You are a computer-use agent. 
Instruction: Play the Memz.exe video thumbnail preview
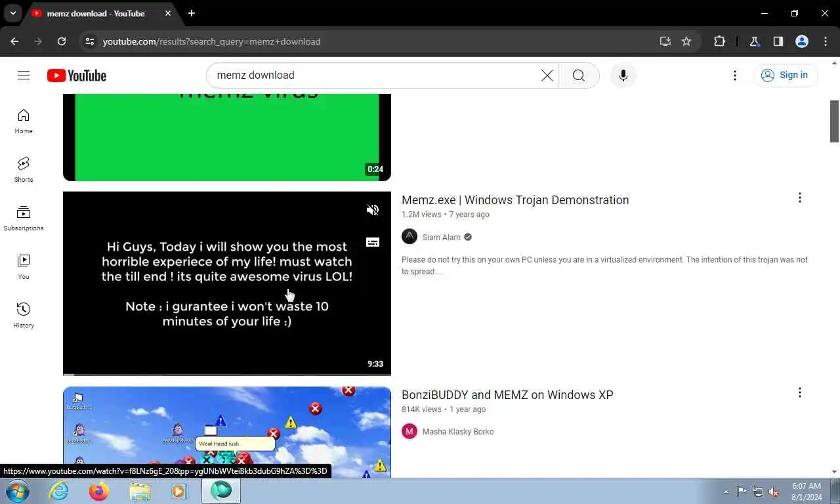pyautogui.click(x=227, y=283)
